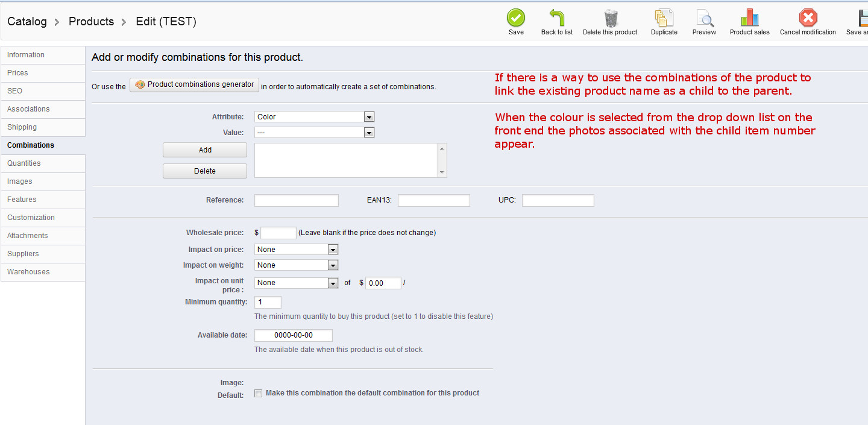Screen dimensions: 868x425
Task: Click the green Save icon
Action: (516, 18)
